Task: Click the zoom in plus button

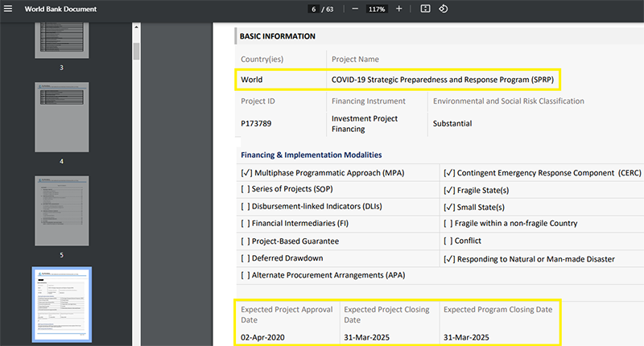Action: coord(399,9)
